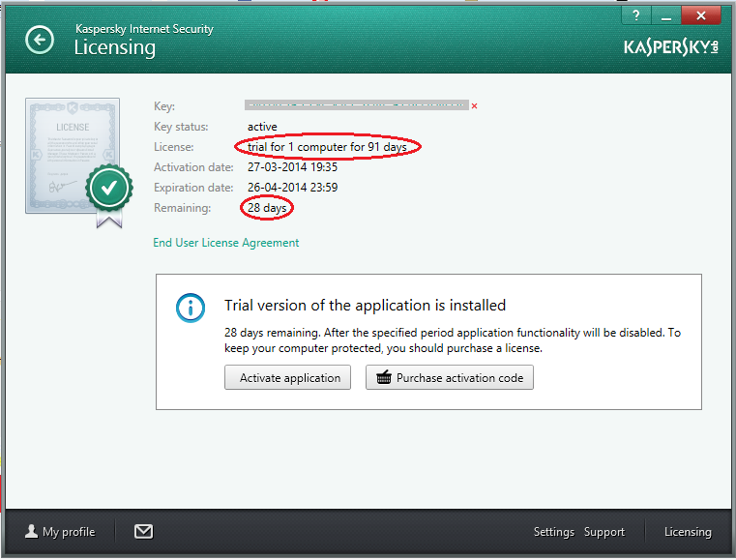This screenshot has height=560, width=736.
Task: Click the Kaspersky lab logo
Action: 671,47
